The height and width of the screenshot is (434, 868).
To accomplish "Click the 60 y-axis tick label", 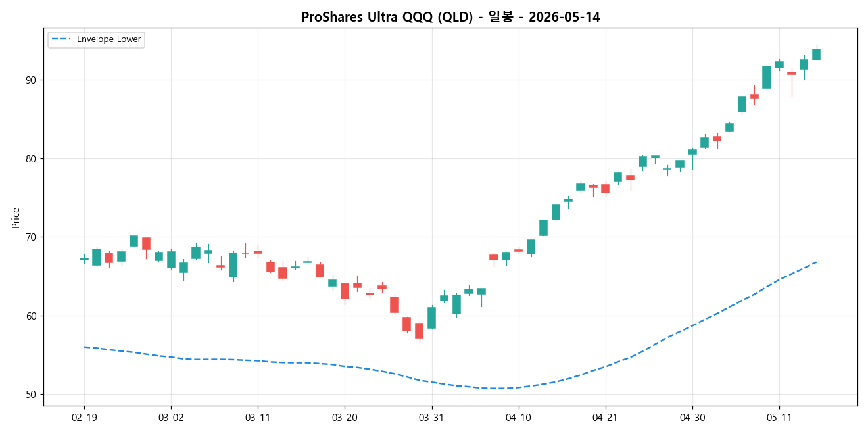I will click(x=32, y=316).
